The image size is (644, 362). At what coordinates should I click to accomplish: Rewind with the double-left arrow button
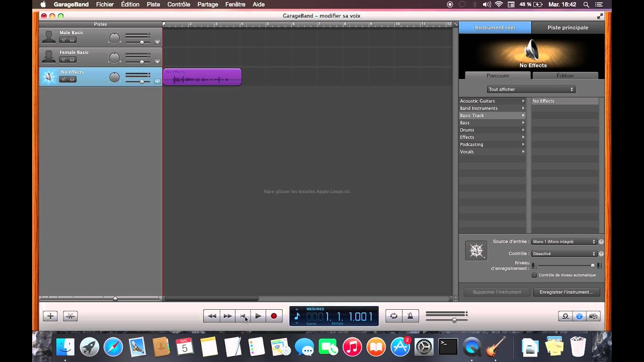(x=212, y=316)
